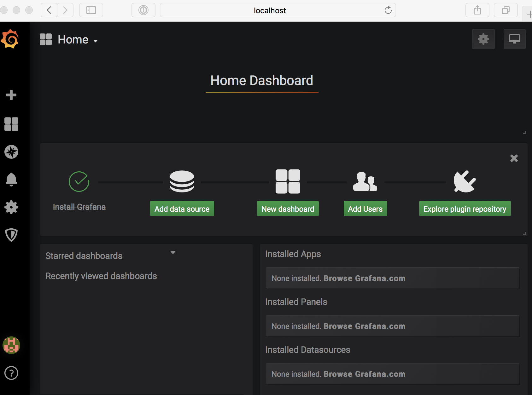Click the green Install Grafana checkmark

[79, 181]
